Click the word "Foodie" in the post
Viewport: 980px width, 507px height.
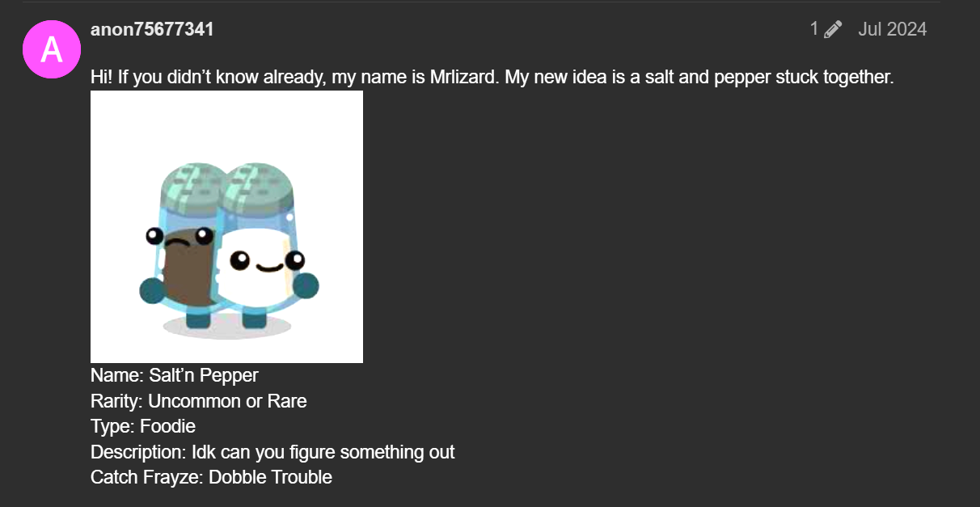tap(168, 426)
